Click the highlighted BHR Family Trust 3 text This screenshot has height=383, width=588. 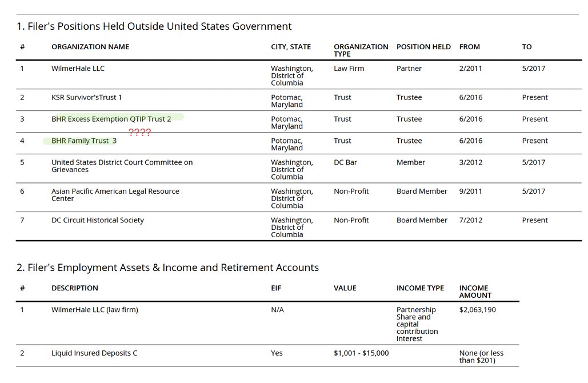click(84, 141)
